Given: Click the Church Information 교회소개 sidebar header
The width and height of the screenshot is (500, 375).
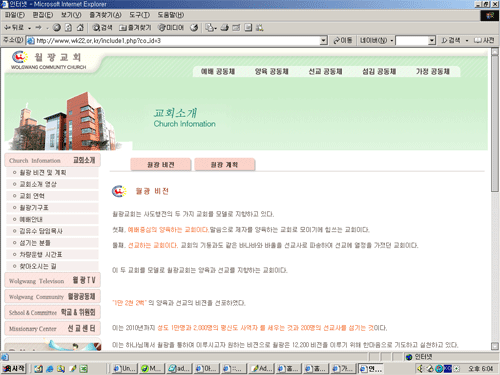Looking at the screenshot, I should [x=52, y=160].
